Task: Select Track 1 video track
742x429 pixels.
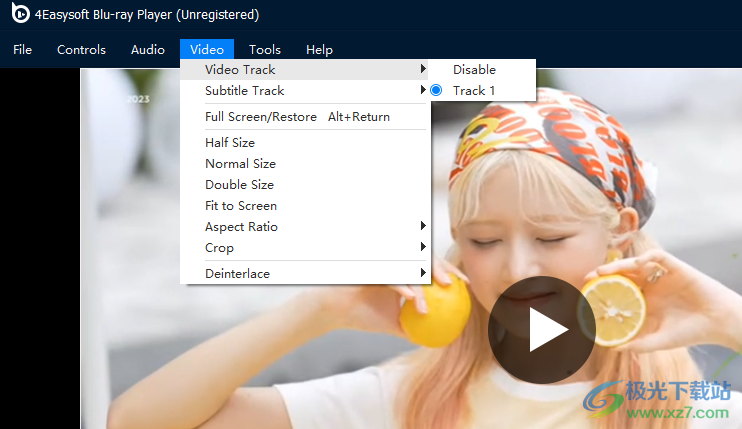Action: [482, 90]
